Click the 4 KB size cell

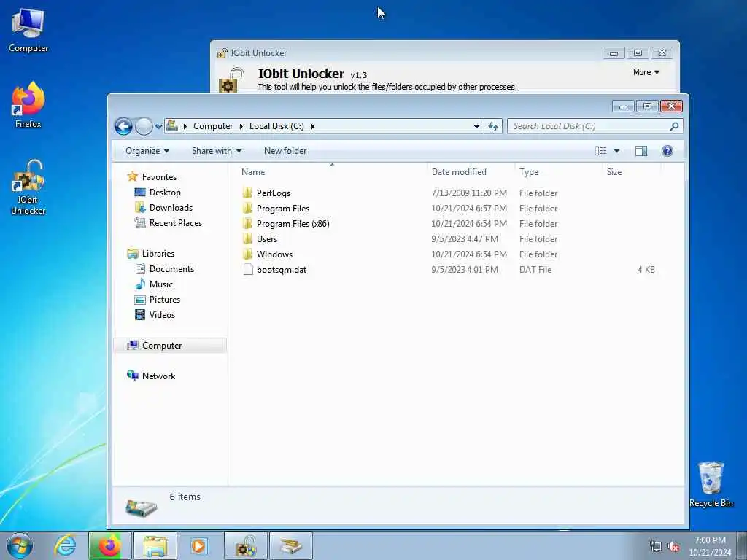(x=646, y=270)
